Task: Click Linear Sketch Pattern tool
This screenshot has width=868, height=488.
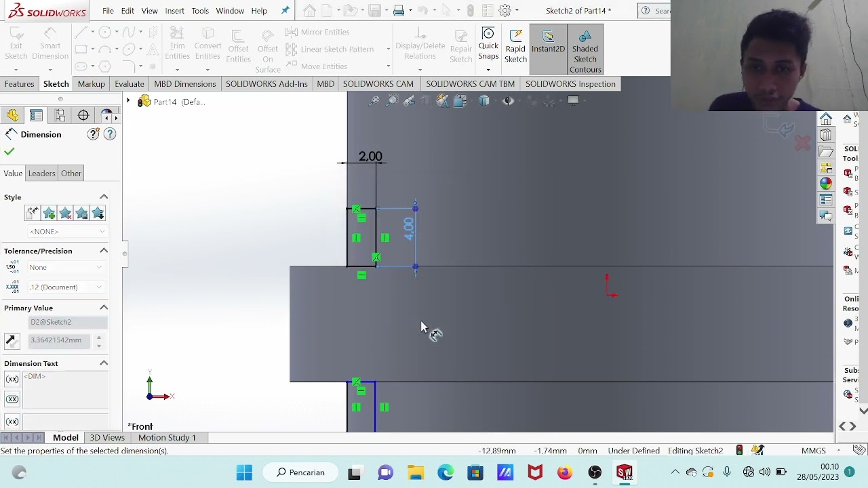Action: (330, 49)
